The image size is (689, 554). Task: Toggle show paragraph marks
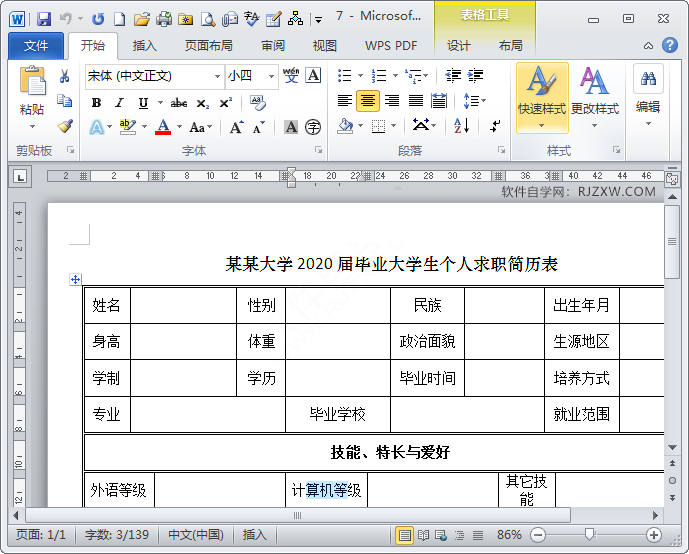point(495,127)
